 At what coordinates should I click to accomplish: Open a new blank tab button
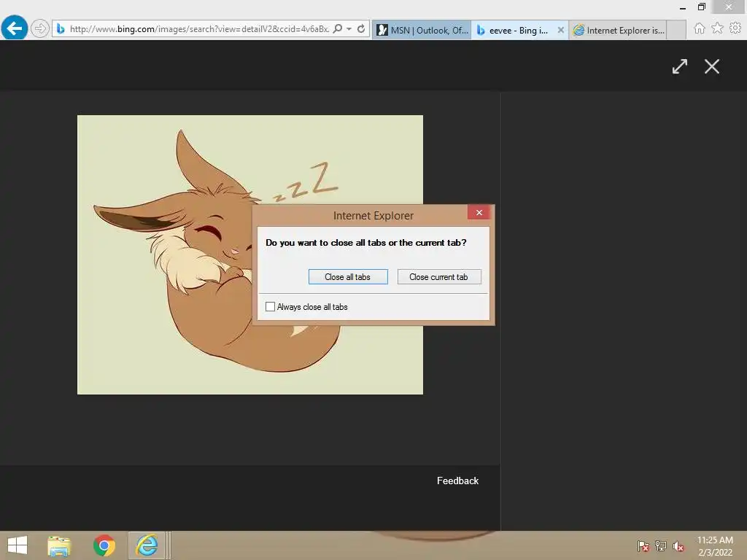click(x=676, y=30)
